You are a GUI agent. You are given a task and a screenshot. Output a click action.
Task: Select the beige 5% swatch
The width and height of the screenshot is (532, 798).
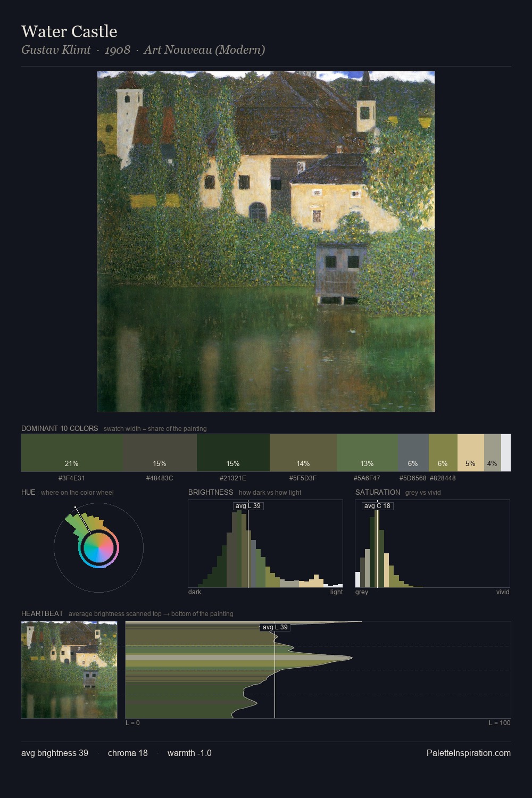tap(471, 453)
